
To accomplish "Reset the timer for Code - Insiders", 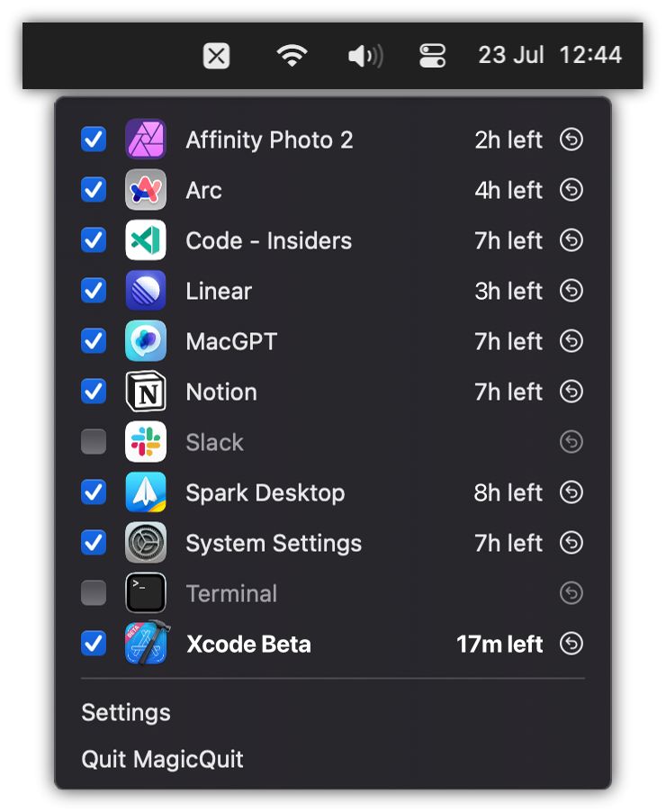I will point(571,239).
